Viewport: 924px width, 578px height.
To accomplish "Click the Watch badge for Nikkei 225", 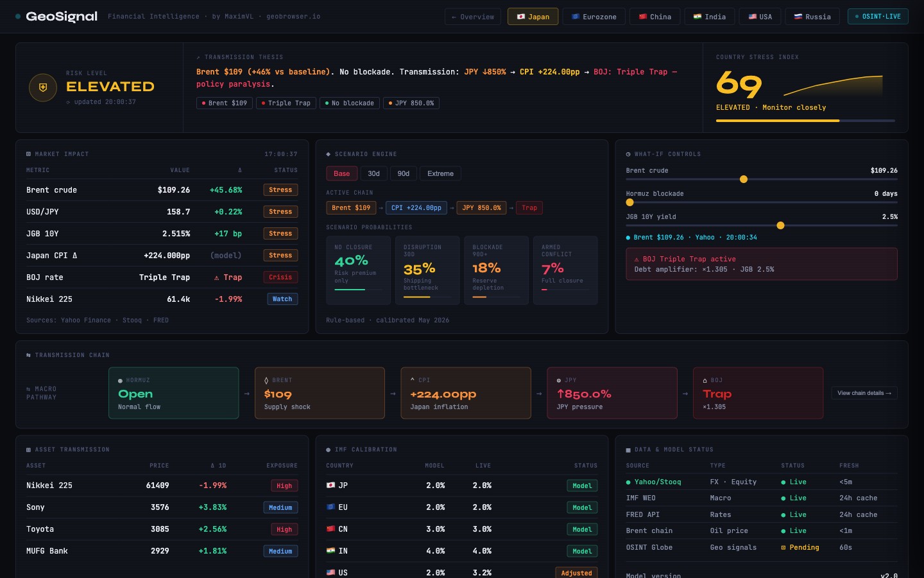I will 282,299.
